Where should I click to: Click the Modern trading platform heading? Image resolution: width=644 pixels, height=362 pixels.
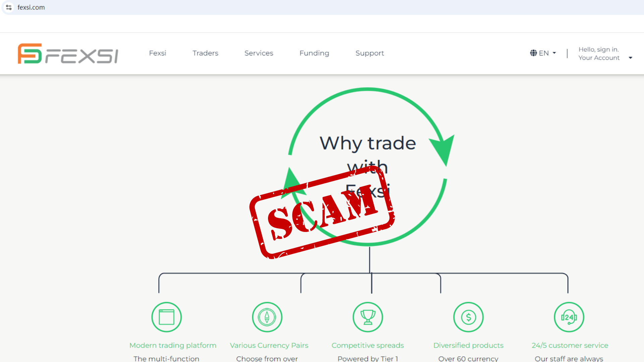click(x=173, y=345)
